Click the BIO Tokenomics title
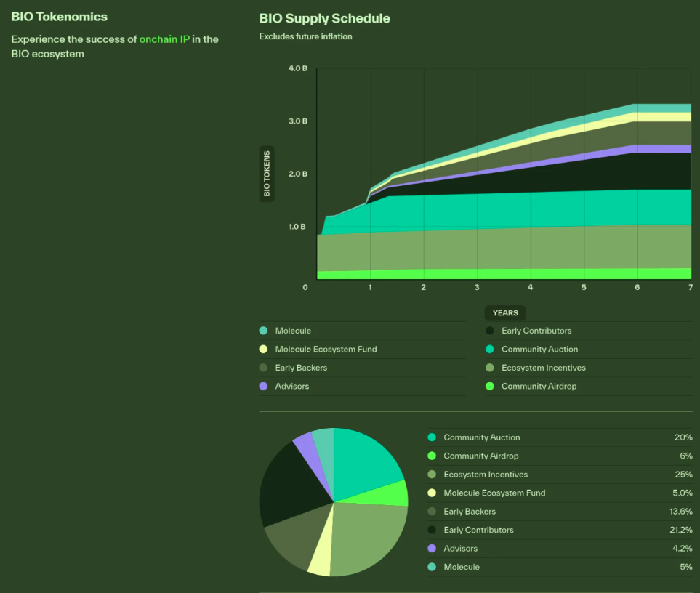This screenshot has width=700, height=593. (x=58, y=16)
